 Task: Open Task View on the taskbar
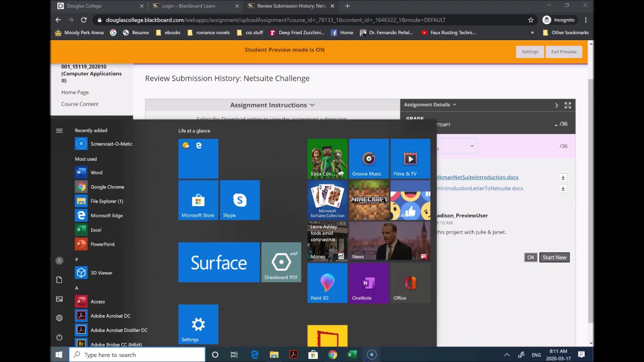[234, 354]
